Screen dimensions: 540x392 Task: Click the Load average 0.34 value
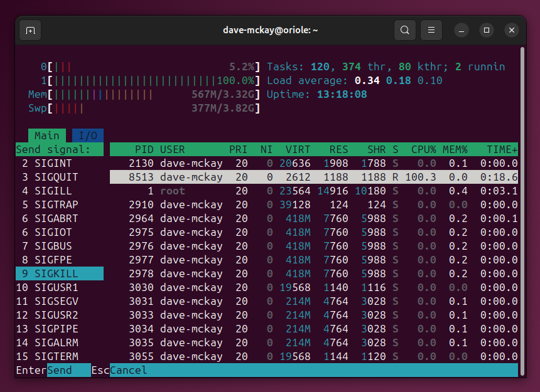[367, 80]
